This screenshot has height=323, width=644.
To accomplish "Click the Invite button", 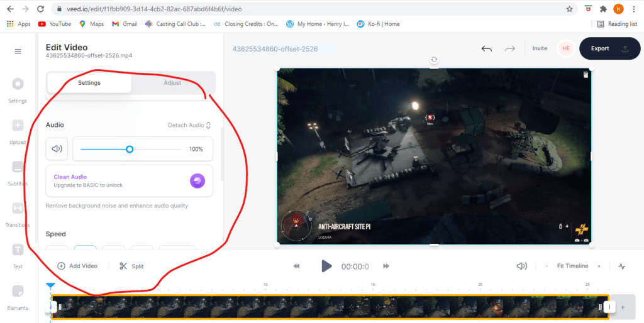I will [x=540, y=48].
